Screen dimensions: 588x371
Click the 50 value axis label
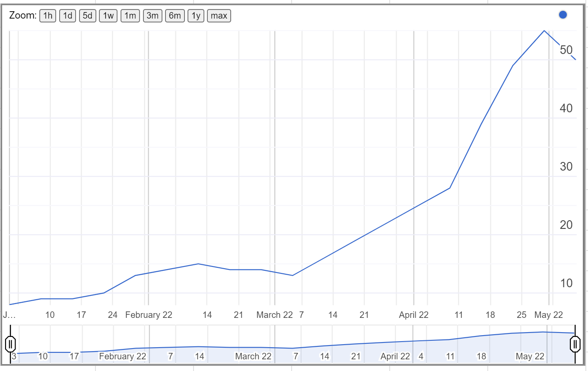tap(566, 50)
